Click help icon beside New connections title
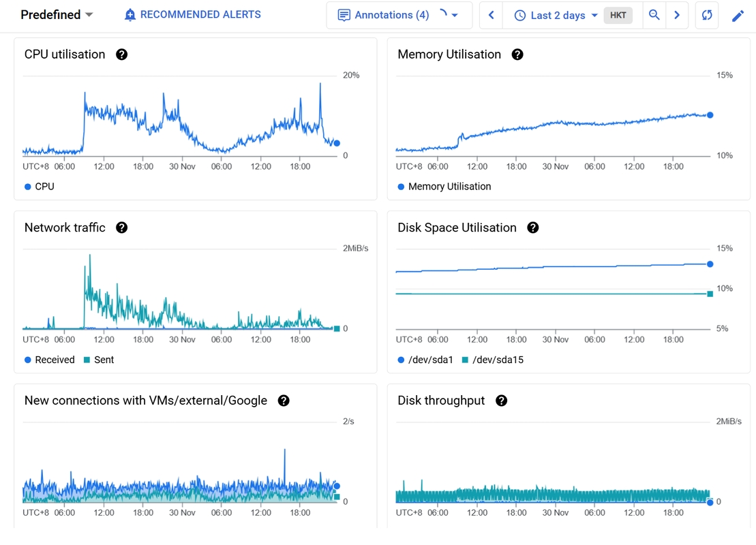 coord(284,401)
